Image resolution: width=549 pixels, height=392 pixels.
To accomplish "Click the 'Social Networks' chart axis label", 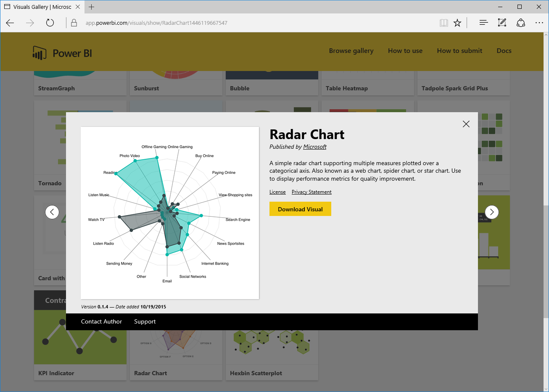I will pyautogui.click(x=193, y=276).
